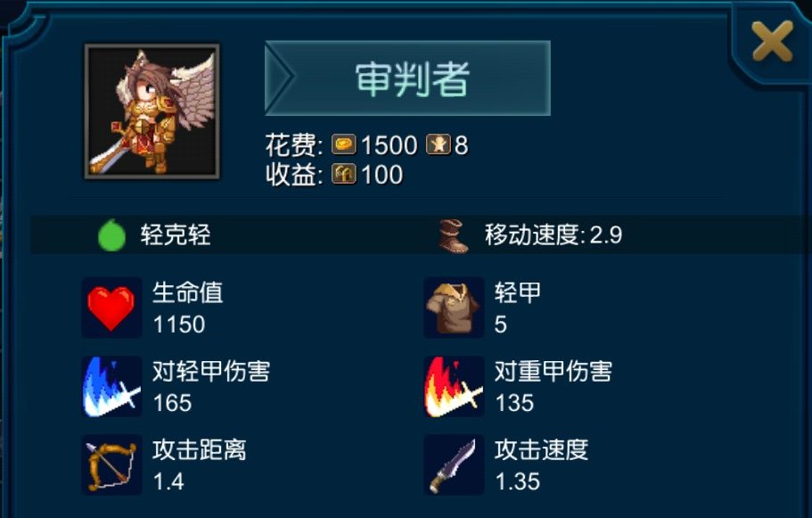Select the bow 攻击距离 icon
Image resolution: width=812 pixels, height=518 pixels.
tap(111, 465)
